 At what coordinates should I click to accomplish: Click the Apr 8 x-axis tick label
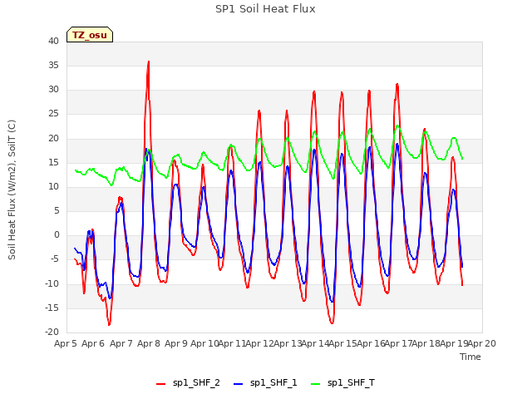(x=149, y=343)
